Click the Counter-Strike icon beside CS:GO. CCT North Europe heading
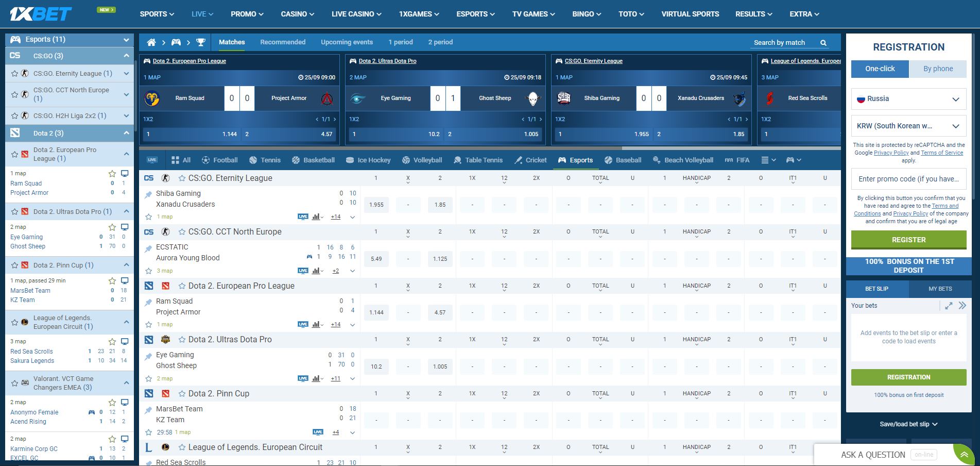Viewport: 980px width, 466px height. click(x=166, y=232)
